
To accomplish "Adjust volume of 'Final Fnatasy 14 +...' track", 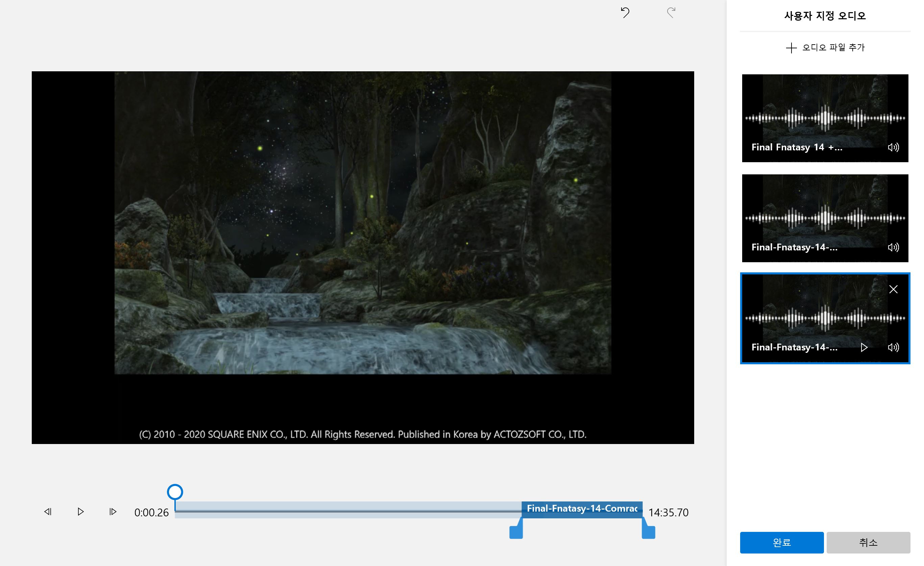I will (894, 147).
